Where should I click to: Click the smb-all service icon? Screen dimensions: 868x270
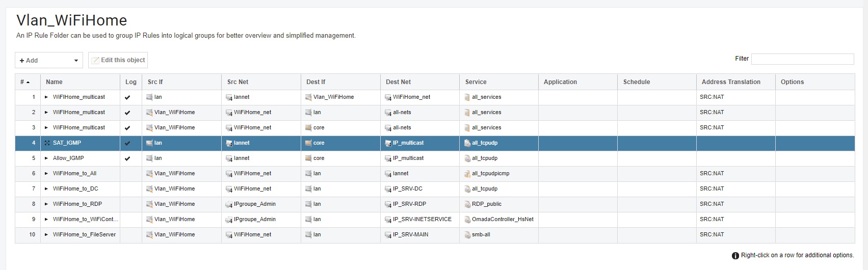(467, 235)
